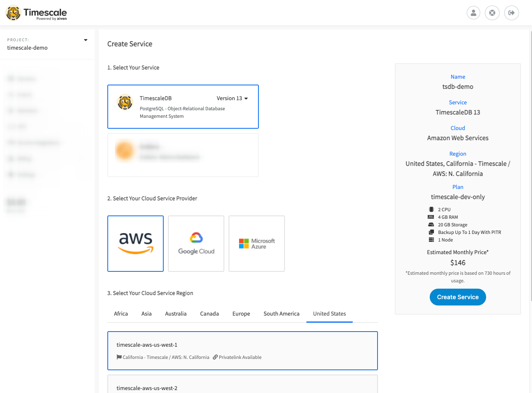Open the user profile icon
This screenshot has width=532, height=393.
[473, 13]
